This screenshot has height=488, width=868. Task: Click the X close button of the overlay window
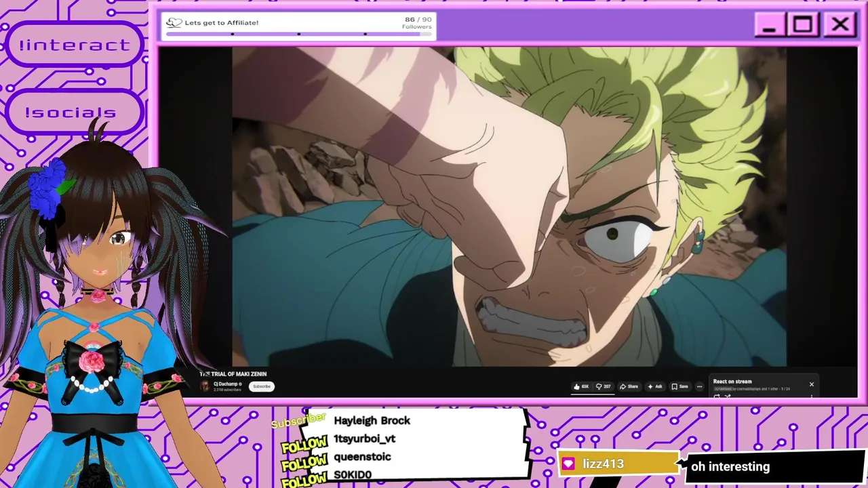pos(840,25)
